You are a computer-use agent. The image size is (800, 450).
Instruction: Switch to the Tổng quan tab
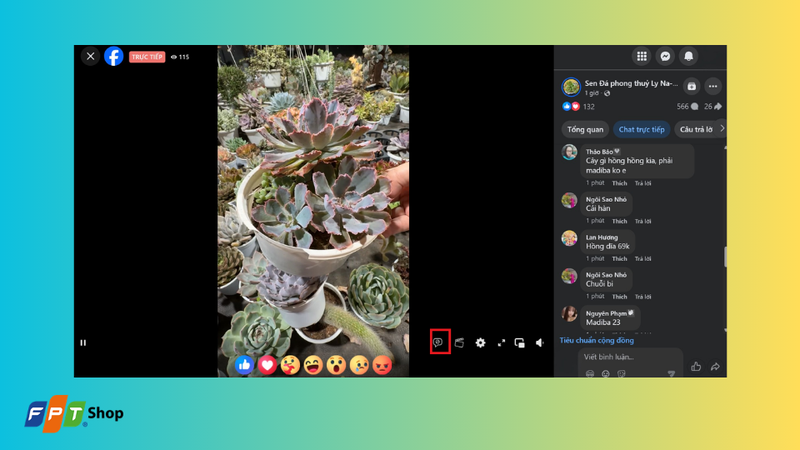point(585,130)
